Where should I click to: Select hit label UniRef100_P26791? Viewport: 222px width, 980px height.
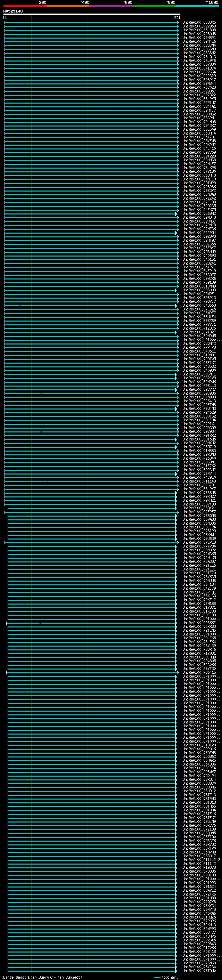(199, 485)
